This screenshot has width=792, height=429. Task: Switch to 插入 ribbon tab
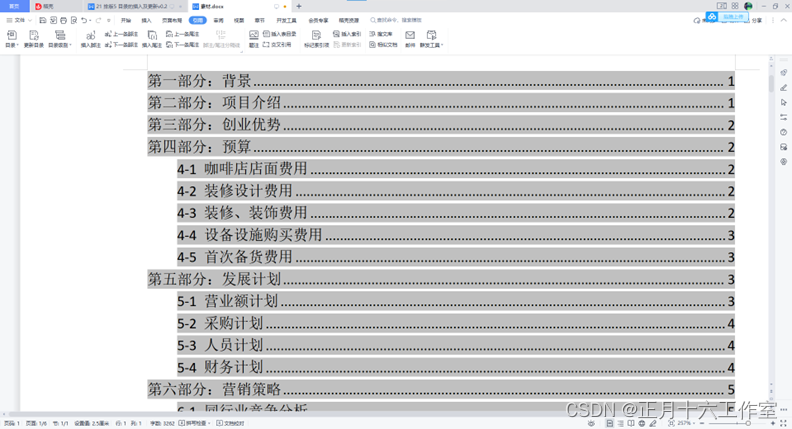pos(146,20)
